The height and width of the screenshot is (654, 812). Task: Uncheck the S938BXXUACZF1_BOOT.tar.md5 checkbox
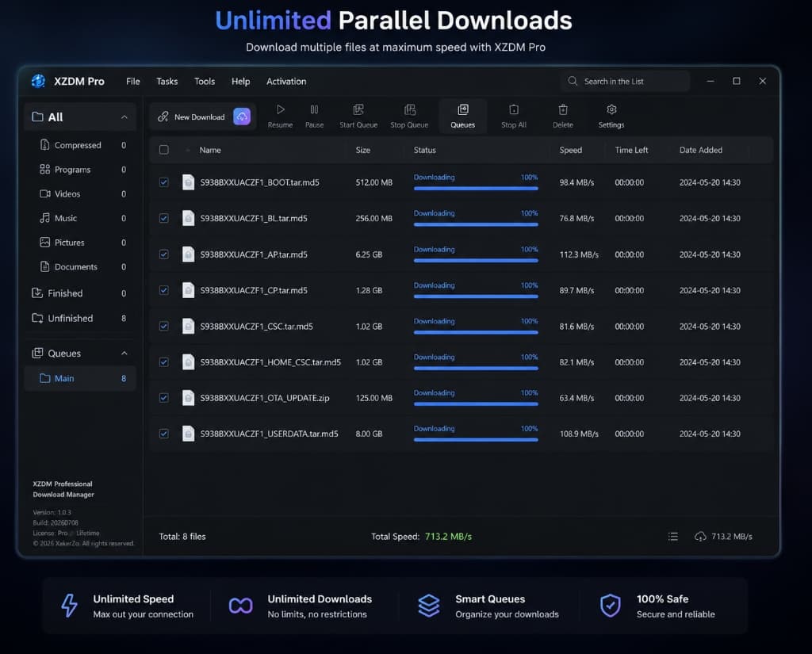[x=163, y=182]
